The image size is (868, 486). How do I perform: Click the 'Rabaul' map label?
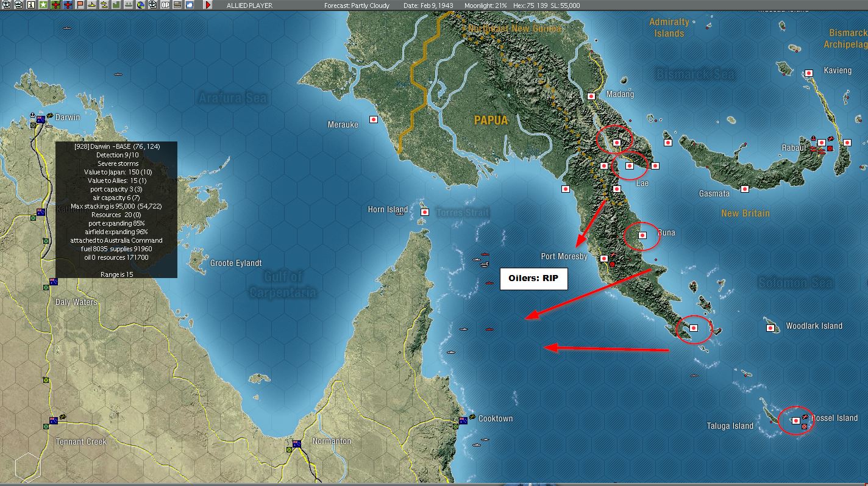click(794, 148)
